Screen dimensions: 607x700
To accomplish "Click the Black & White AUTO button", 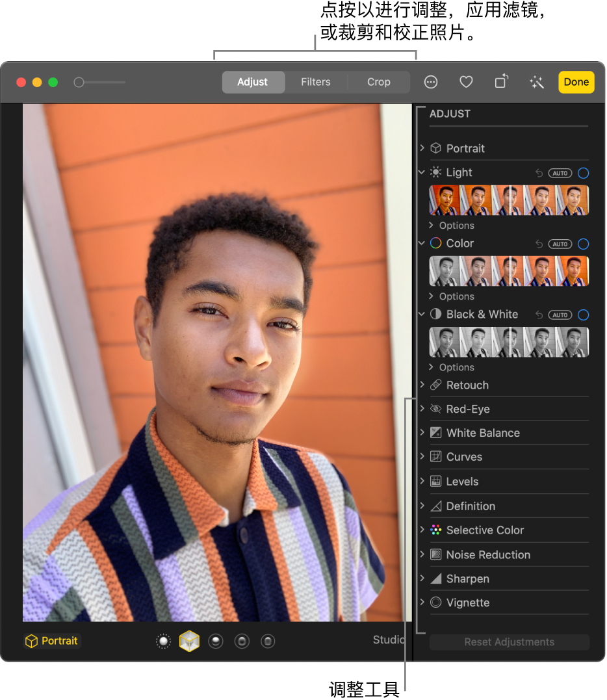I will coord(560,315).
